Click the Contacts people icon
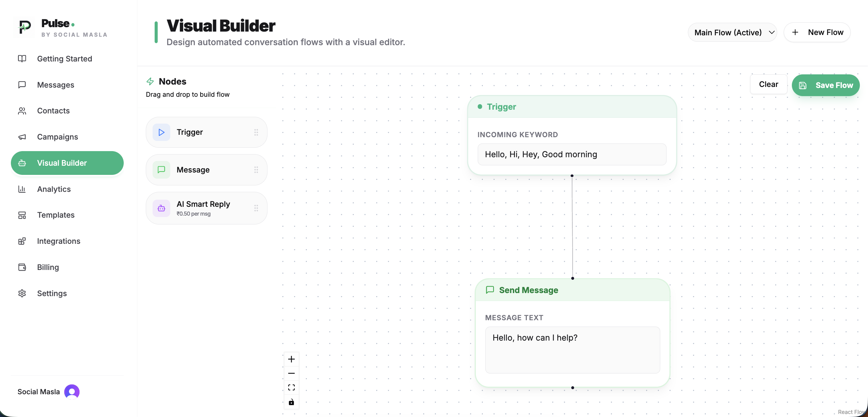The width and height of the screenshot is (868, 417). coord(22,111)
